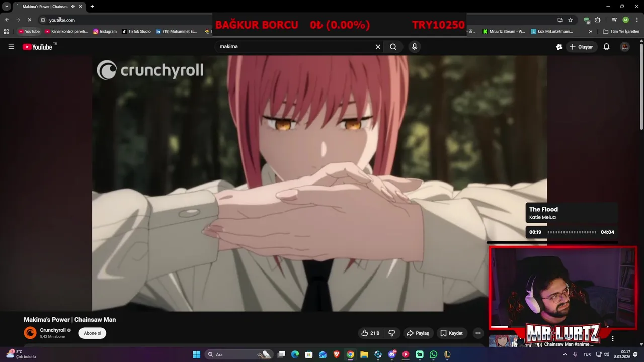The height and width of the screenshot is (362, 644).
Task: Like the video with 21 B
Action: point(370,333)
